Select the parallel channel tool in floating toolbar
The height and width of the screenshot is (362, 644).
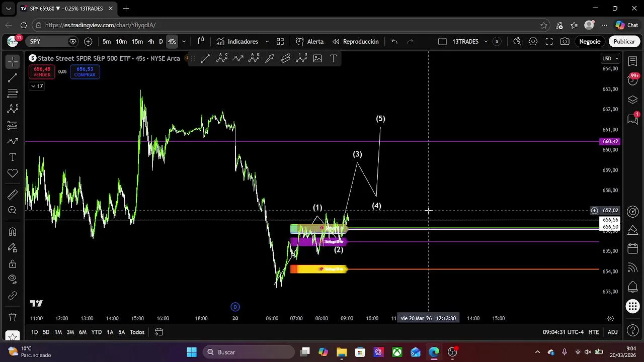coord(286,58)
